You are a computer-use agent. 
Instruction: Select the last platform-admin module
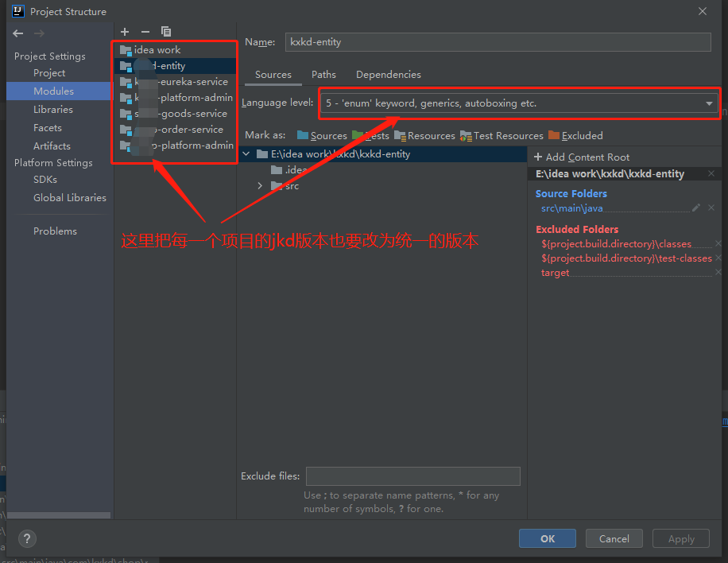(176, 146)
